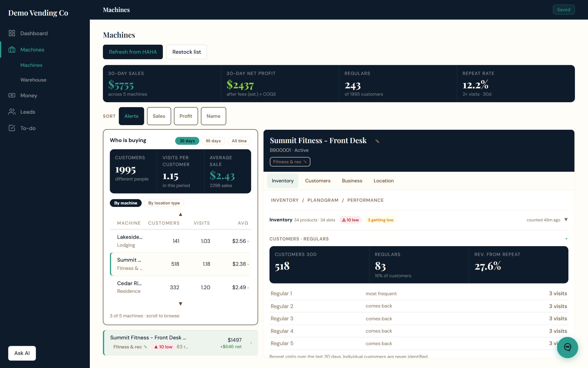
Task: Open the Inventory tab
Action: [x=283, y=181]
